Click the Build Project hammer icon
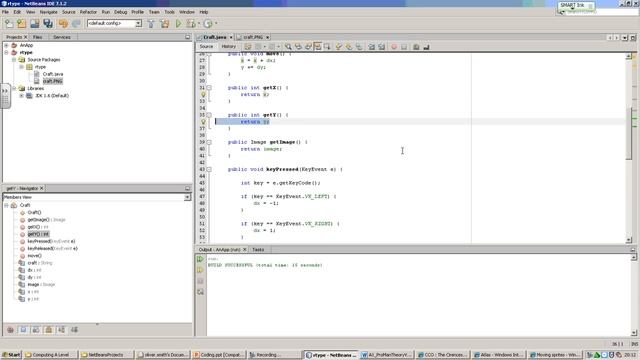 (151, 24)
